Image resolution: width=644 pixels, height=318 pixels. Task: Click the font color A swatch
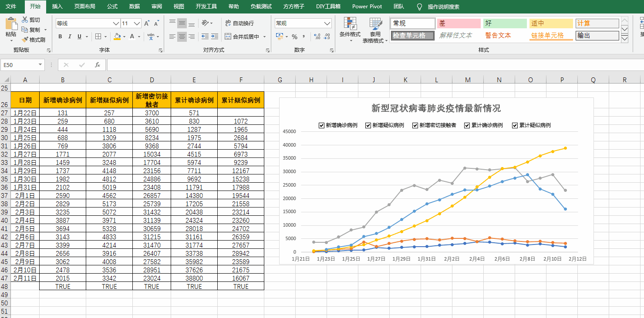tap(132, 37)
